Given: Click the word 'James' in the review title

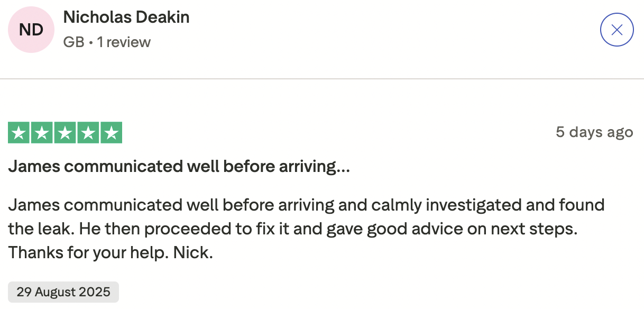Looking at the screenshot, I should click(x=33, y=167).
